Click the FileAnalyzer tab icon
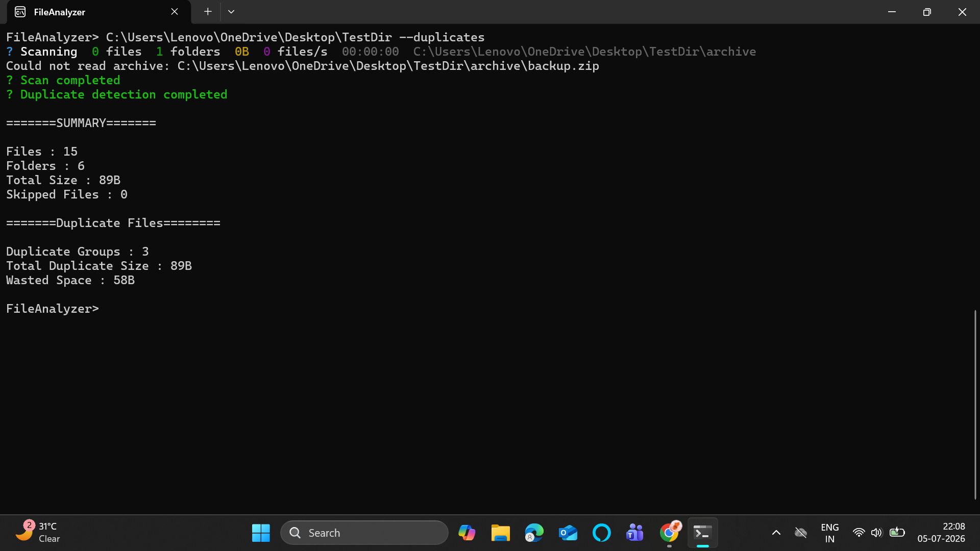 click(20, 12)
